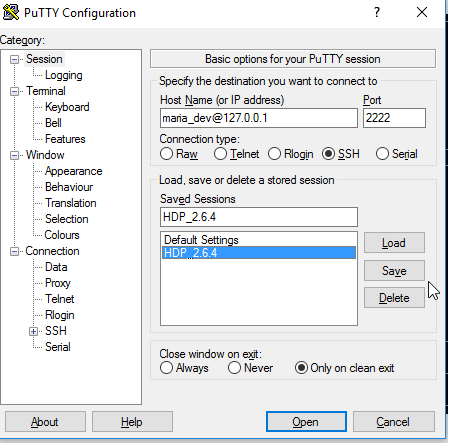Select Default Settings in sessions list

(x=259, y=240)
